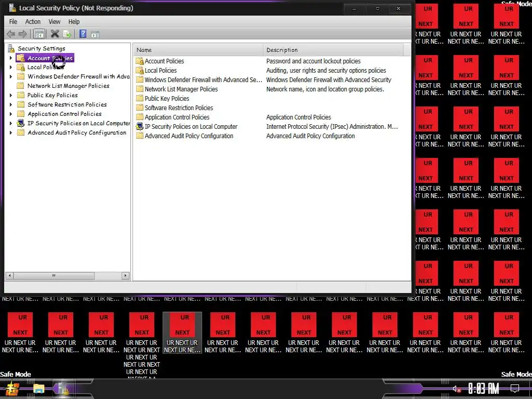Click 'Auditing, user rights and security options policies'
The width and height of the screenshot is (532, 399).
coord(326,71)
